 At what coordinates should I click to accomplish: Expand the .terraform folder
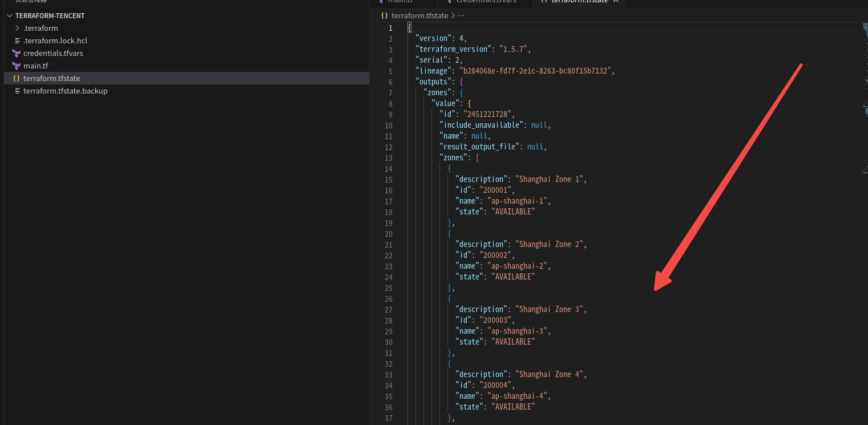(x=17, y=28)
